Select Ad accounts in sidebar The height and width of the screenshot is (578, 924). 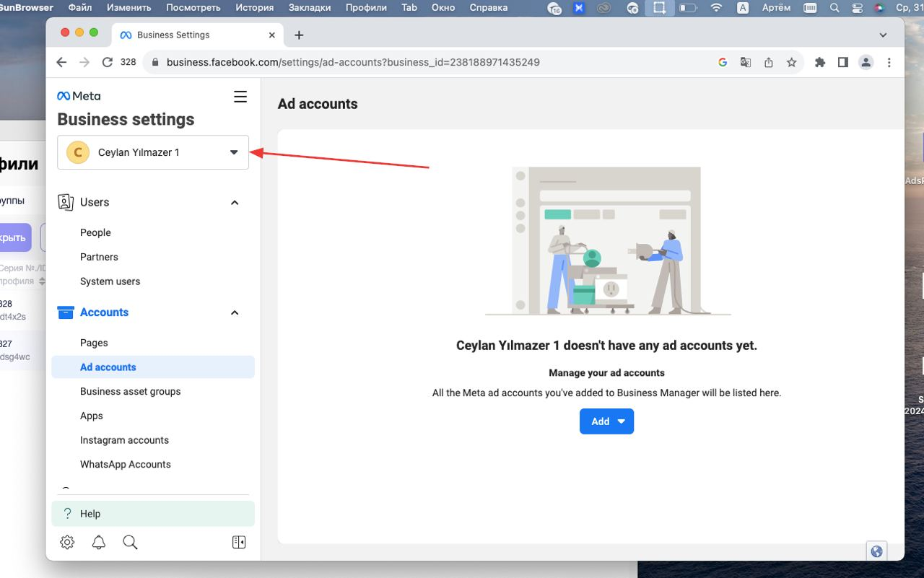point(153,367)
